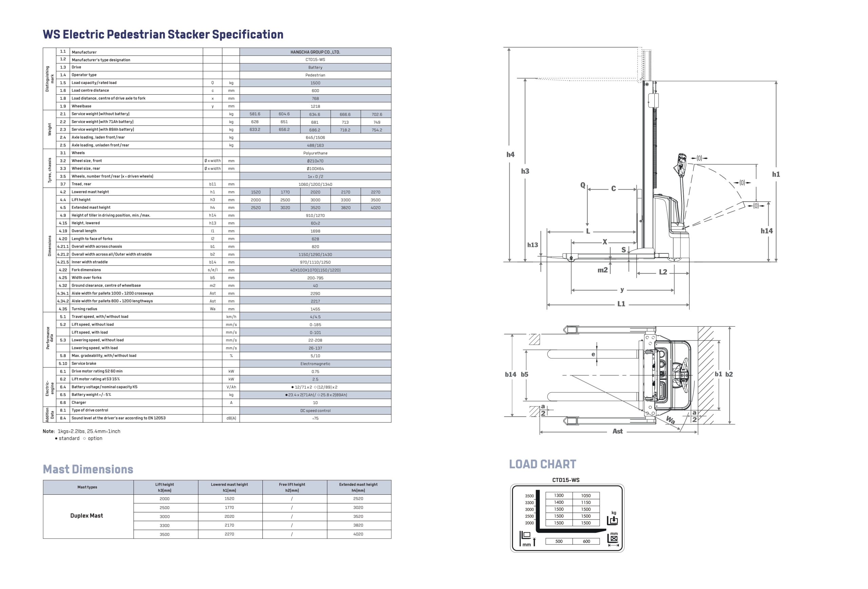Click the Mast Dimensions heading
The width and height of the screenshot is (868, 589).
(88, 469)
